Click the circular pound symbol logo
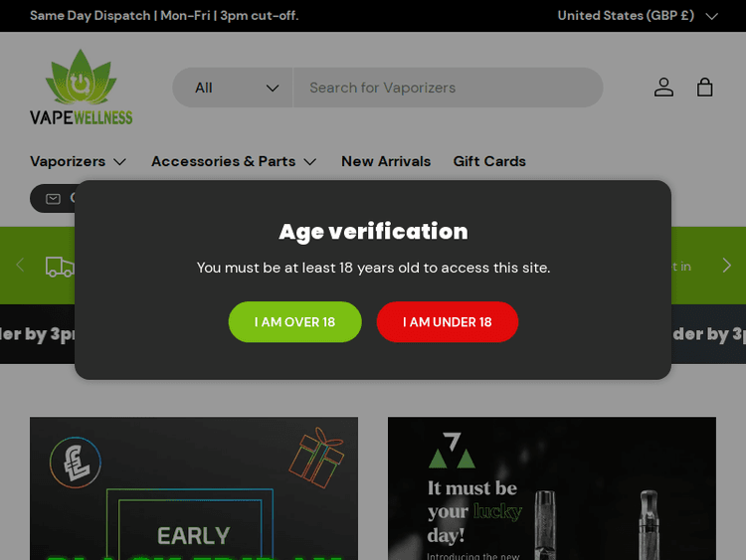This screenshot has width=746, height=560. point(76,464)
